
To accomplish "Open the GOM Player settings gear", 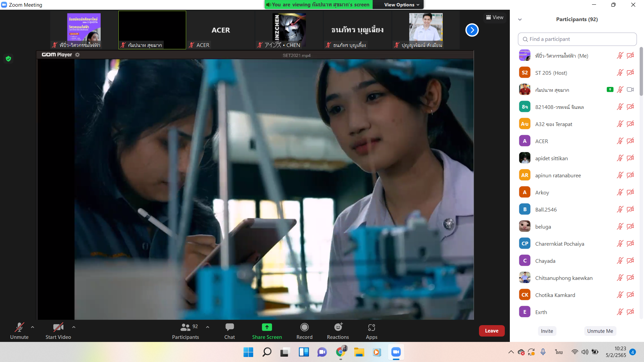I will (77, 55).
